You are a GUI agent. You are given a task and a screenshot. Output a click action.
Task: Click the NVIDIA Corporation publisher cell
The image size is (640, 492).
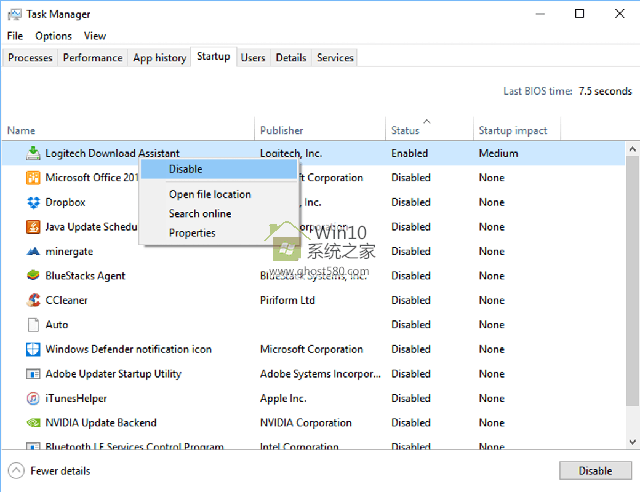coord(306,423)
